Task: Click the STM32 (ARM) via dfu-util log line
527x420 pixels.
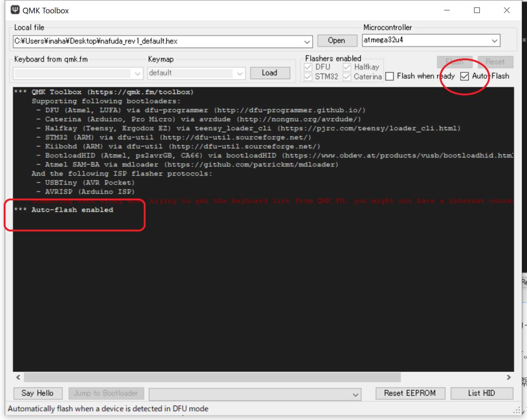Action: (x=174, y=138)
